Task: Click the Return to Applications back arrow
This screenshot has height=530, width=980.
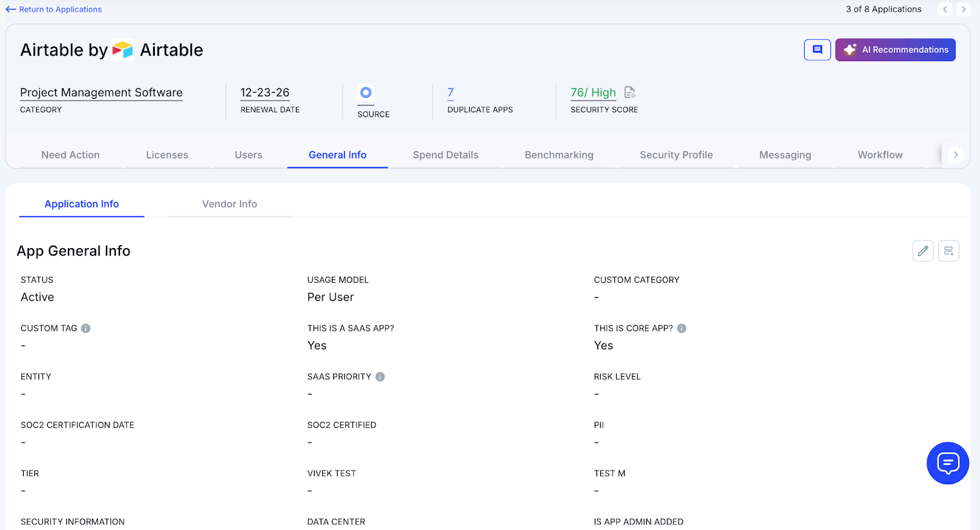Action: click(x=10, y=9)
